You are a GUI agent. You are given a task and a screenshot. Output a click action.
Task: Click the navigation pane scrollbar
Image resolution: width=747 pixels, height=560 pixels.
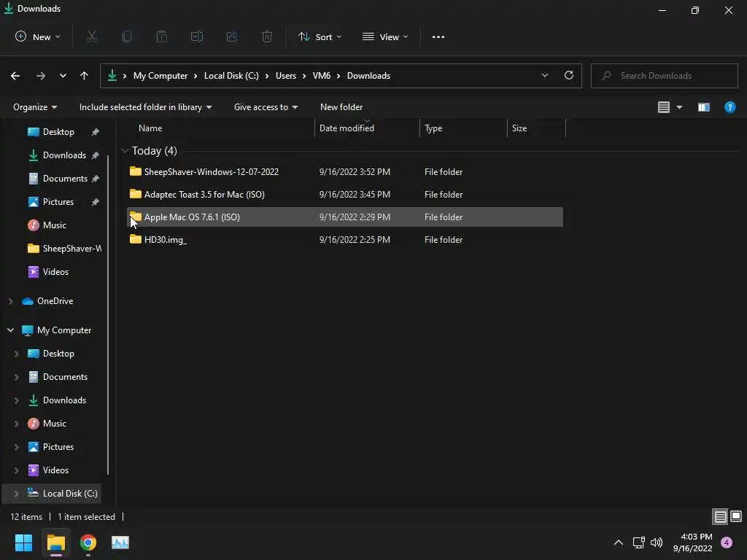109,315
